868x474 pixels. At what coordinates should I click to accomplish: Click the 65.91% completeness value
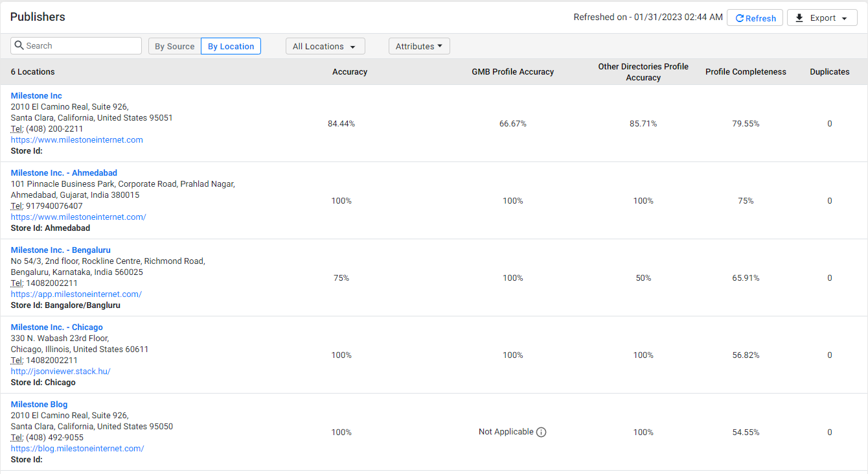(746, 278)
